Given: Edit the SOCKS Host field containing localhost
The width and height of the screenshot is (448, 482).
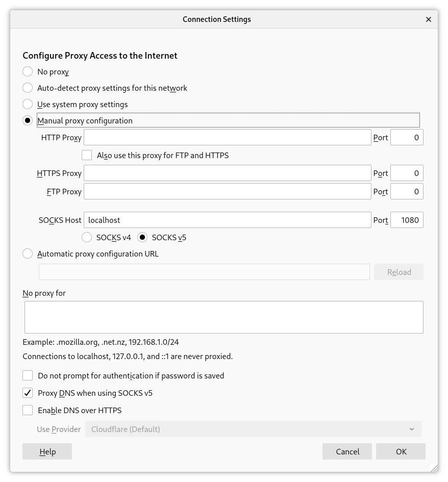Looking at the screenshot, I should pyautogui.click(x=227, y=220).
